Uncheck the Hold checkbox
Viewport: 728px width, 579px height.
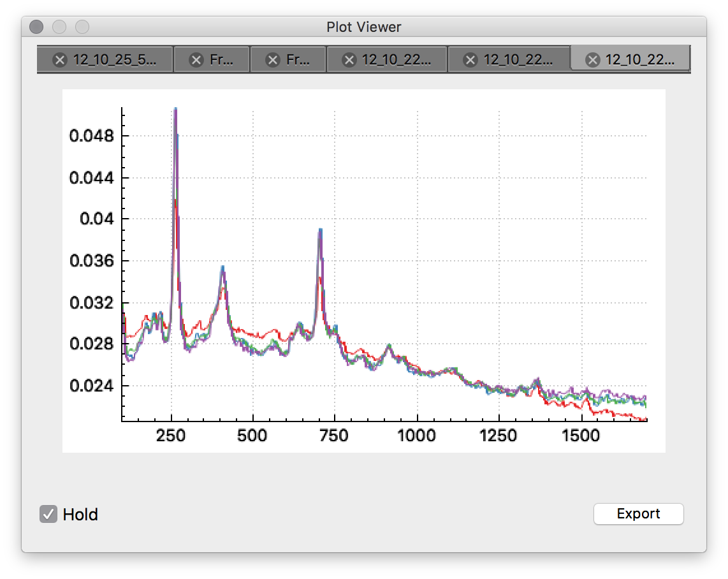point(48,514)
